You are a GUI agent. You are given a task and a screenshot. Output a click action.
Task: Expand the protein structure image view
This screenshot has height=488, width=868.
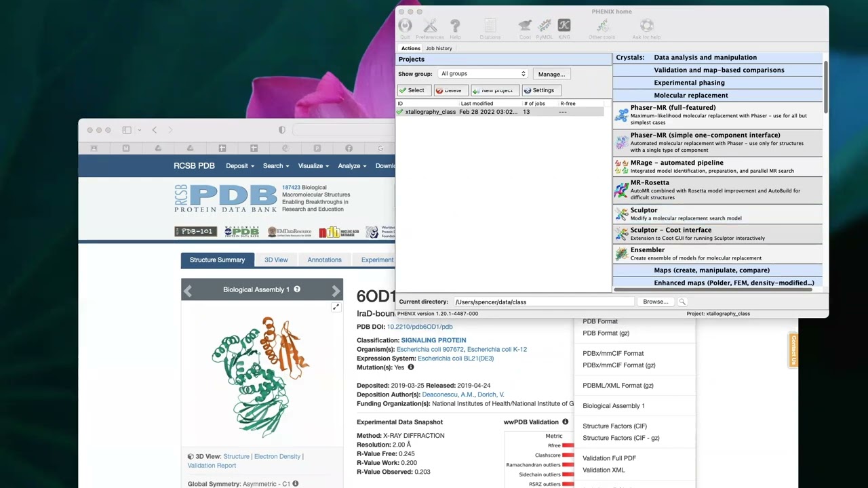click(336, 307)
